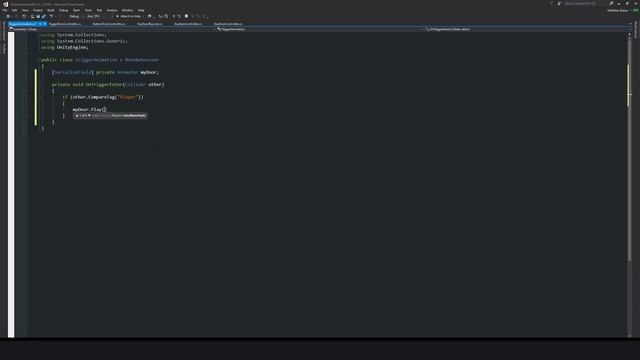Open the OnTriggerEnter member navigation dropdown

(527, 29)
